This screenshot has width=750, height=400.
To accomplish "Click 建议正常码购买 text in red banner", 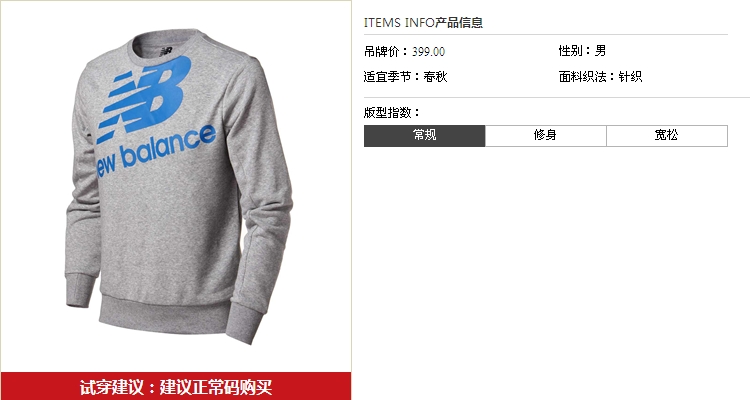I will (216, 387).
